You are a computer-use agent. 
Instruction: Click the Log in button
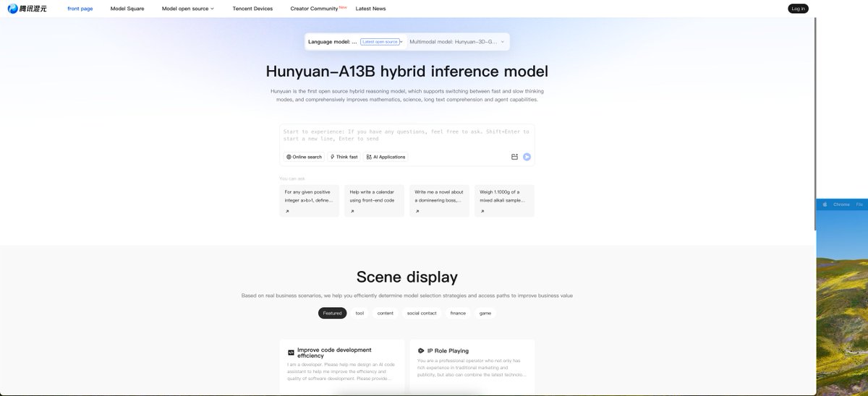click(x=798, y=9)
